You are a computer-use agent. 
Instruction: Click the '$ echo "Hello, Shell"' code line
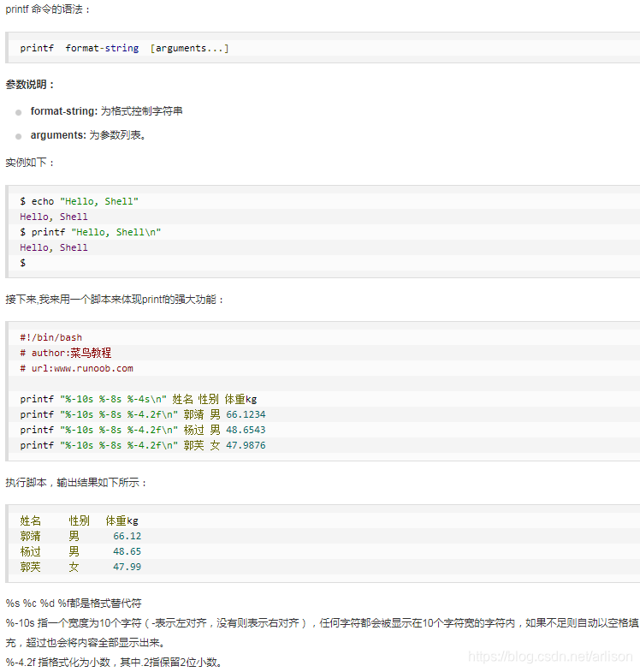coord(80,201)
